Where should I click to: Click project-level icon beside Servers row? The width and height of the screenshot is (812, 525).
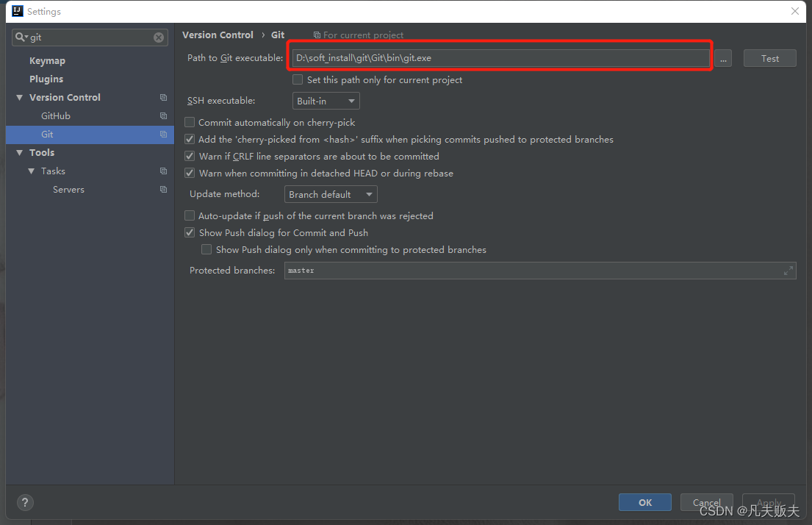pyautogui.click(x=163, y=190)
